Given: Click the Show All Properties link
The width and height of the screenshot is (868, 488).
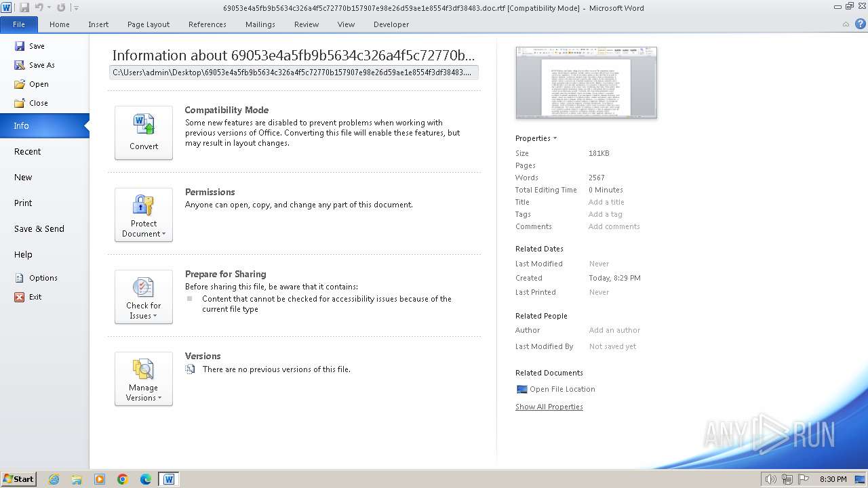Looking at the screenshot, I should tap(549, 407).
